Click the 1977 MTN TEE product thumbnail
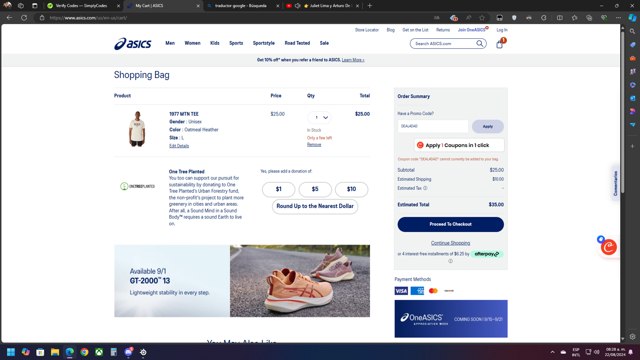 point(137,129)
